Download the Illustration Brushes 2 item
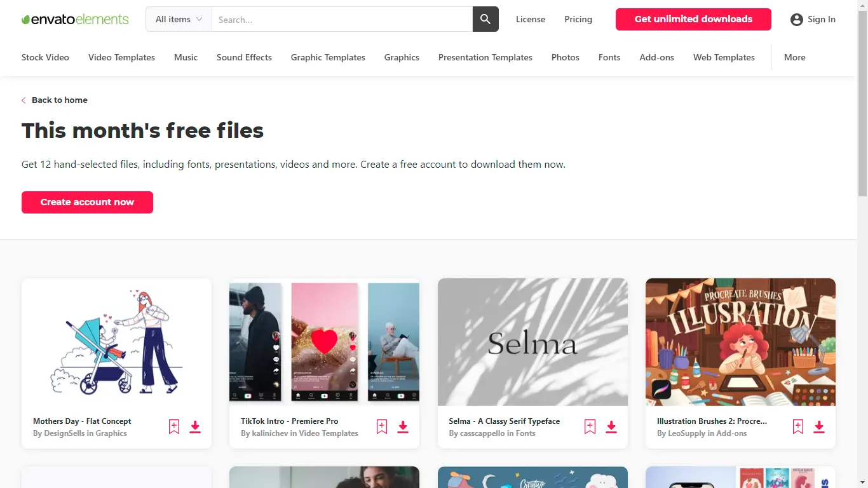This screenshot has height=488, width=868. [x=819, y=427]
